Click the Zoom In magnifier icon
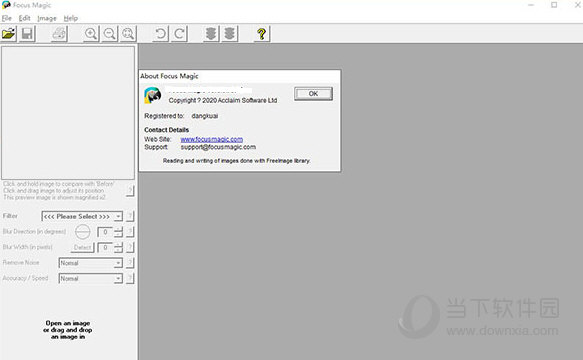 tap(91, 34)
